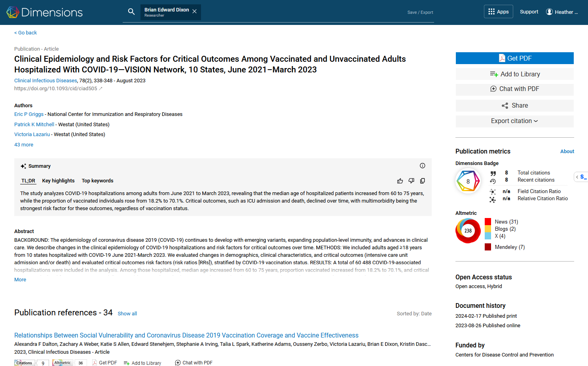The image size is (588, 366).
Task: Open the Social Vulnerability reference article
Action: pyautogui.click(x=186, y=336)
